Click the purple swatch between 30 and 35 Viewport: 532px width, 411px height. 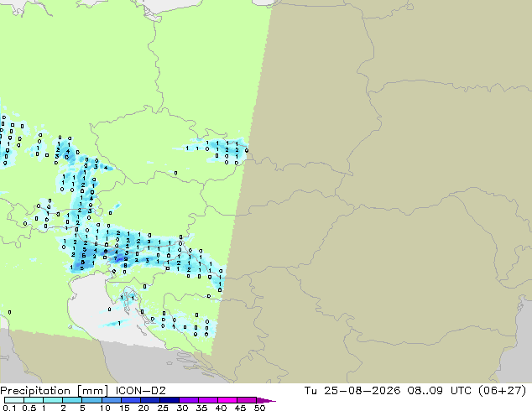(189, 400)
